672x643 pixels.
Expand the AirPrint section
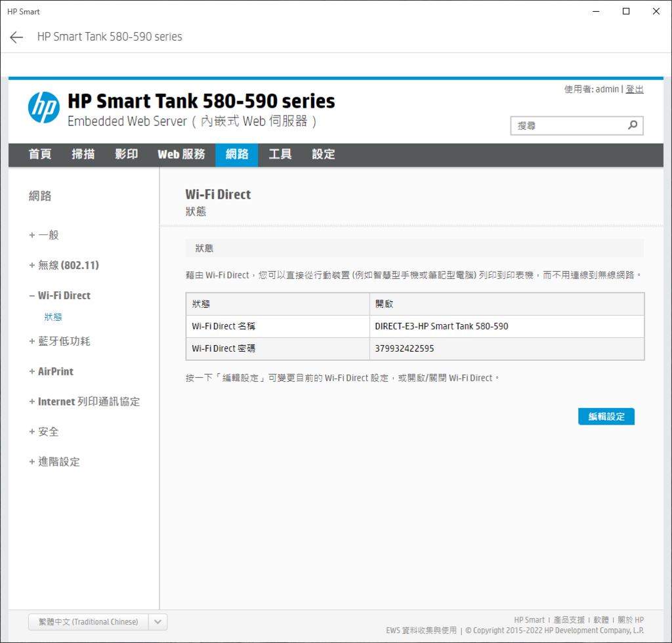click(x=51, y=371)
